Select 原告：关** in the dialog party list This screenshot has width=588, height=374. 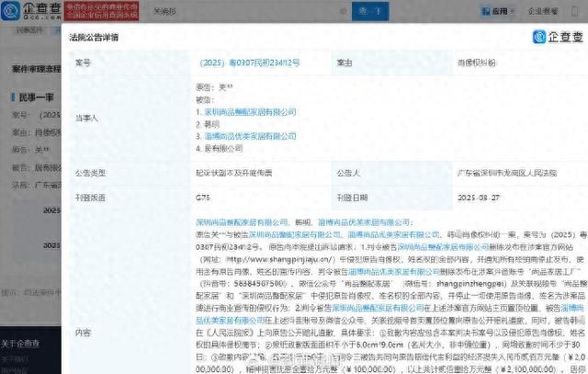click(x=214, y=87)
